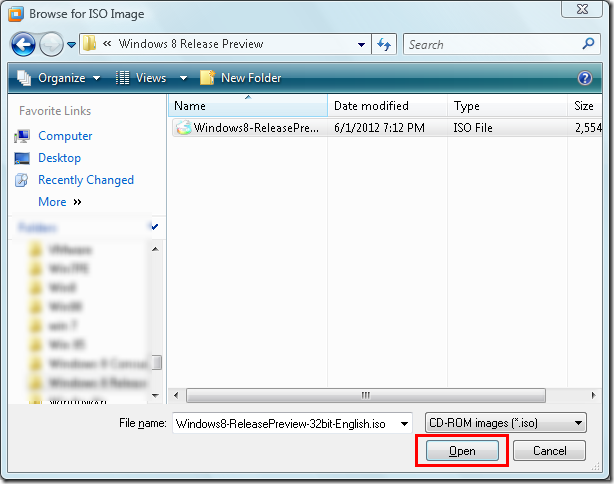Image resolution: width=614 pixels, height=484 pixels.
Task: Sort by the Type column header
Action: point(507,106)
